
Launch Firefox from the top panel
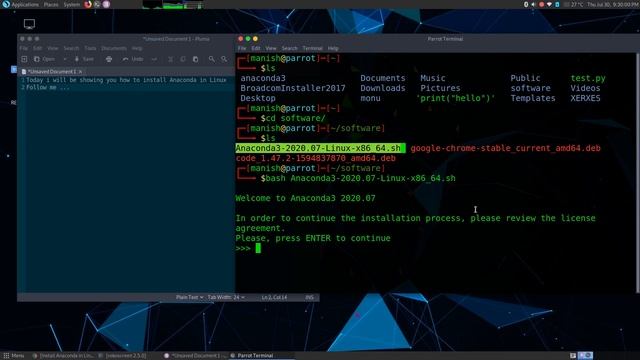[x=88, y=4]
